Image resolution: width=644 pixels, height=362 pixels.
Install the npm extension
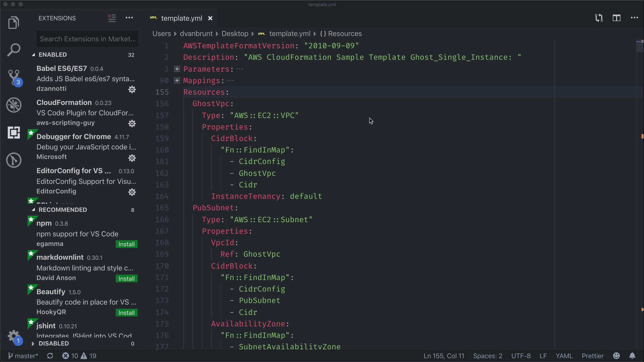pyautogui.click(x=126, y=244)
